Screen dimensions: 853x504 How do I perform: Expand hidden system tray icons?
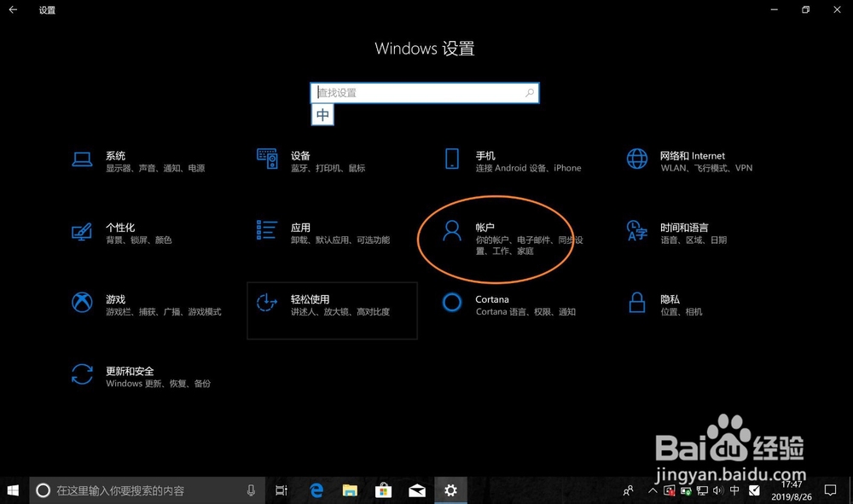(653, 490)
